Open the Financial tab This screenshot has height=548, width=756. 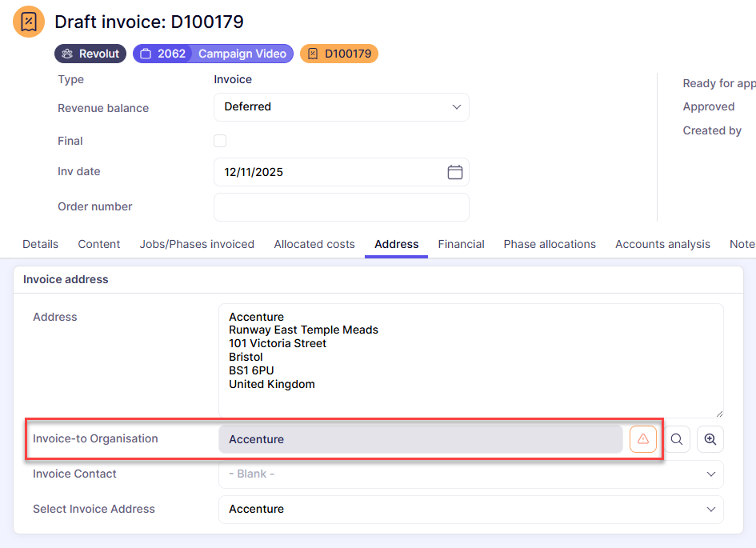pyautogui.click(x=461, y=244)
